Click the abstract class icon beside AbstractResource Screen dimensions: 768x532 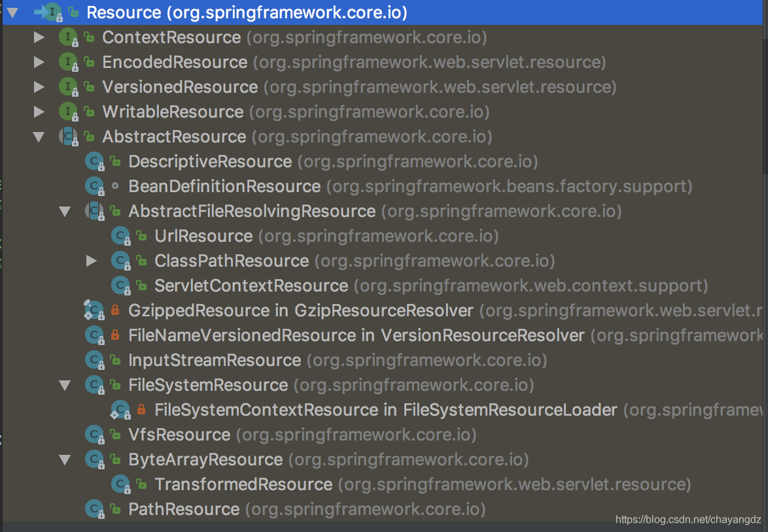click(68, 137)
